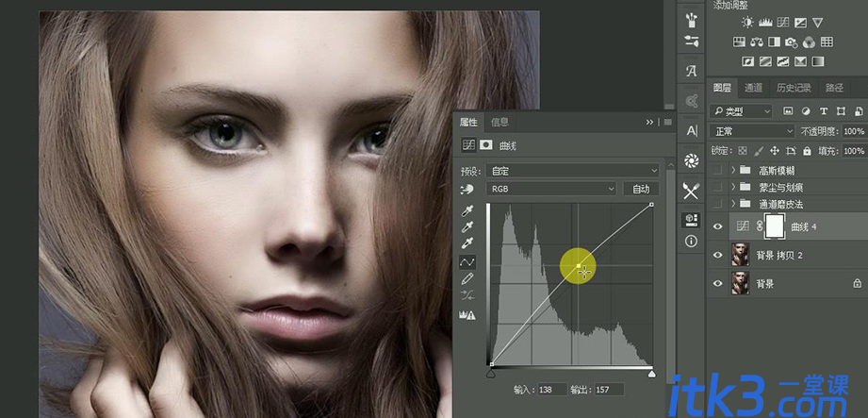Hide the 曲线 4 layer

point(718,226)
